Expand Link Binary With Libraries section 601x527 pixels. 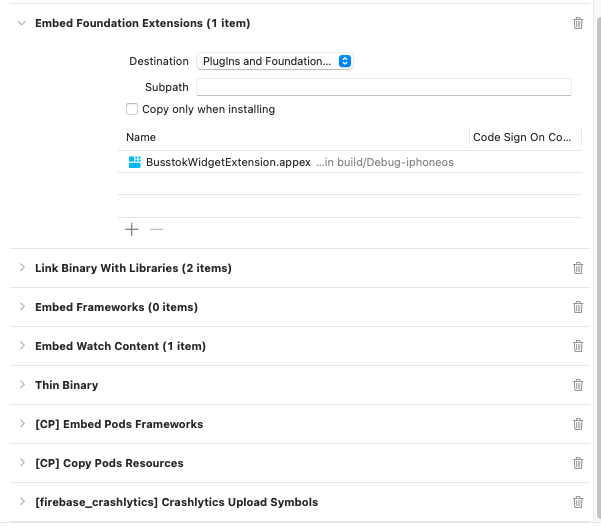22,268
